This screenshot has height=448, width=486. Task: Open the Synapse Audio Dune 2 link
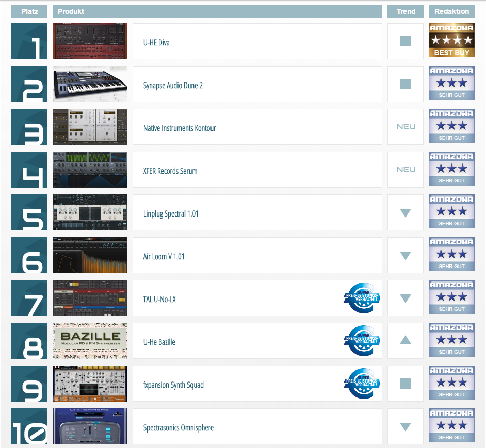click(x=173, y=85)
